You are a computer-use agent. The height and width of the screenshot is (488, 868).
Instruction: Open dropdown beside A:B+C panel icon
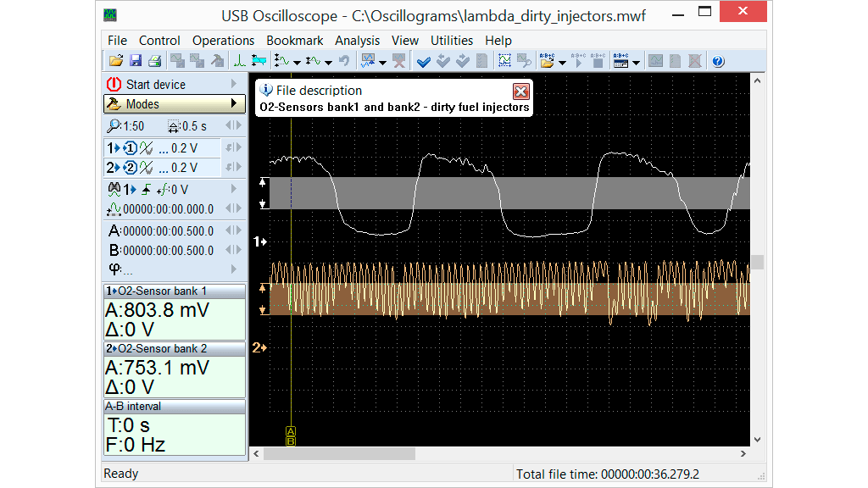click(x=636, y=62)
